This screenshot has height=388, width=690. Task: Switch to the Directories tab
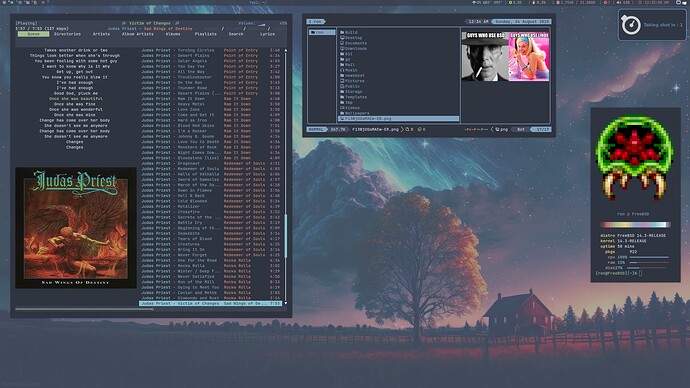(x=67, y=34)
